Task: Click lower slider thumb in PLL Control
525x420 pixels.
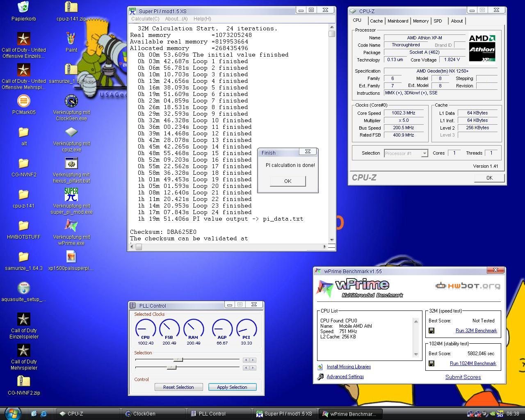Action: pos(171,367)
